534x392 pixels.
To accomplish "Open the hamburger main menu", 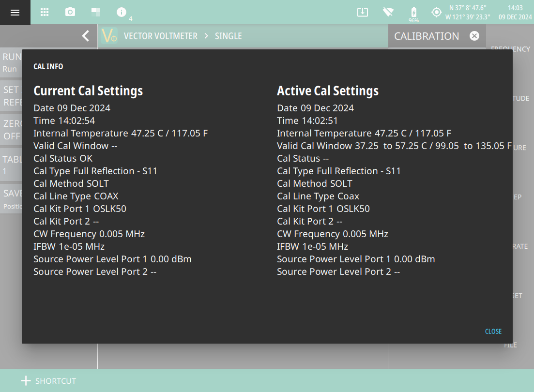I will pyautogui.click(x=15, y=13).
